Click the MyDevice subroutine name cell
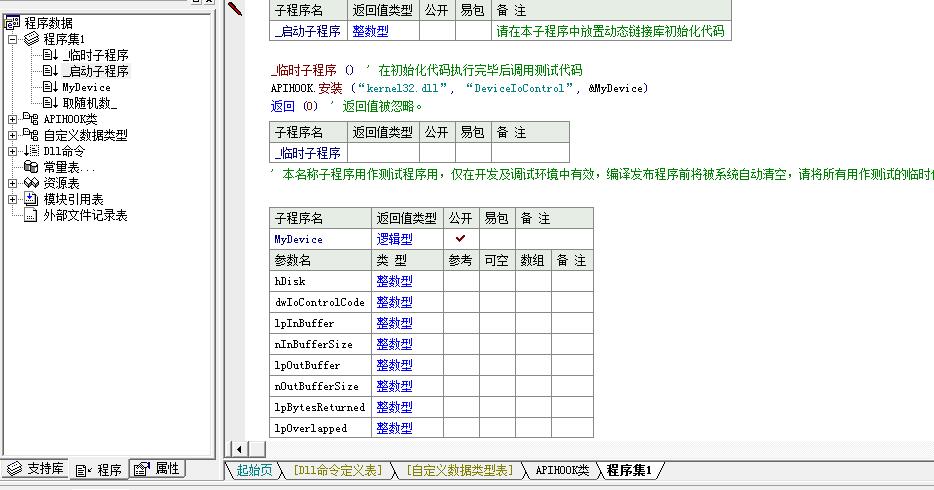Screen dimensions: 934x490 pos(320,239)
